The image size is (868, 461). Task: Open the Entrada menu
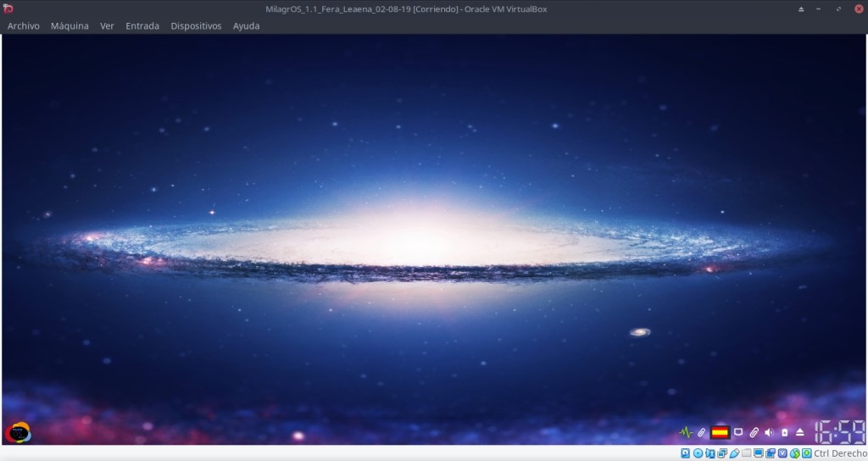click(x=142, y=25)
